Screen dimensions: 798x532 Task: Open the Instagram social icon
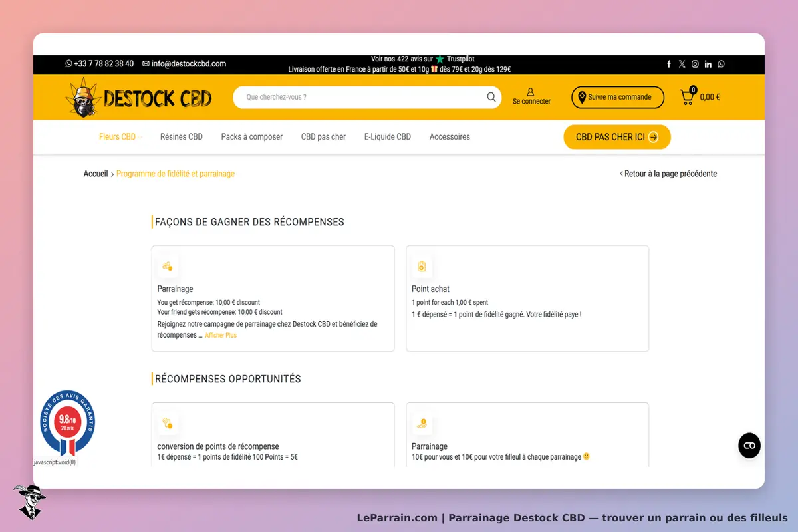point(695,64)
